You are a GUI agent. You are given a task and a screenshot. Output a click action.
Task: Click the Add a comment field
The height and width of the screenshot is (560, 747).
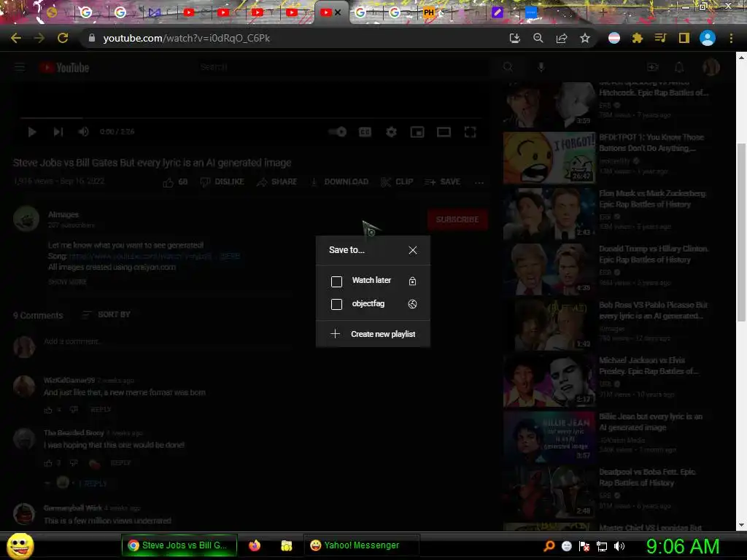coord(167,342)
